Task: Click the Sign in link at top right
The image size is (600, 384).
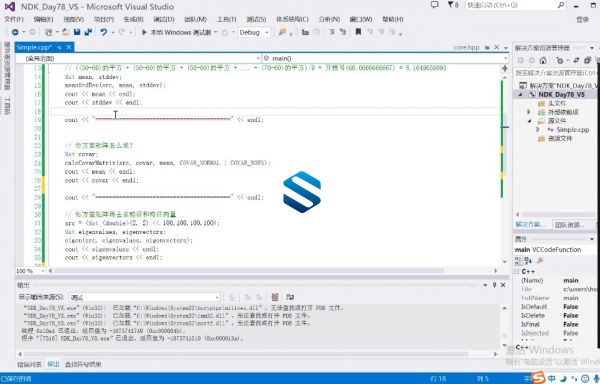Action: click(582, 19)
